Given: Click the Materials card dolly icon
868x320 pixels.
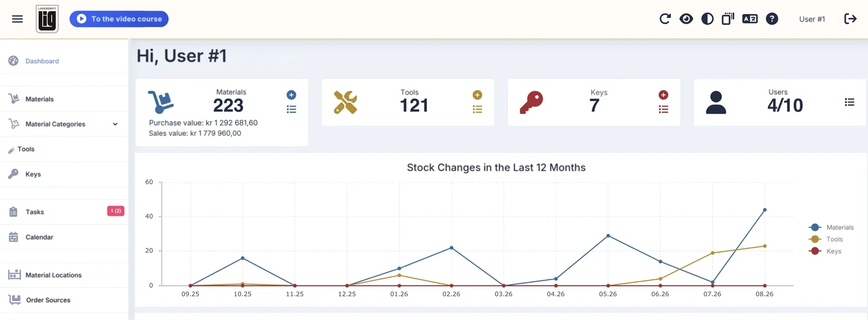Looking at the screenshot, I should tap(161, 102).
